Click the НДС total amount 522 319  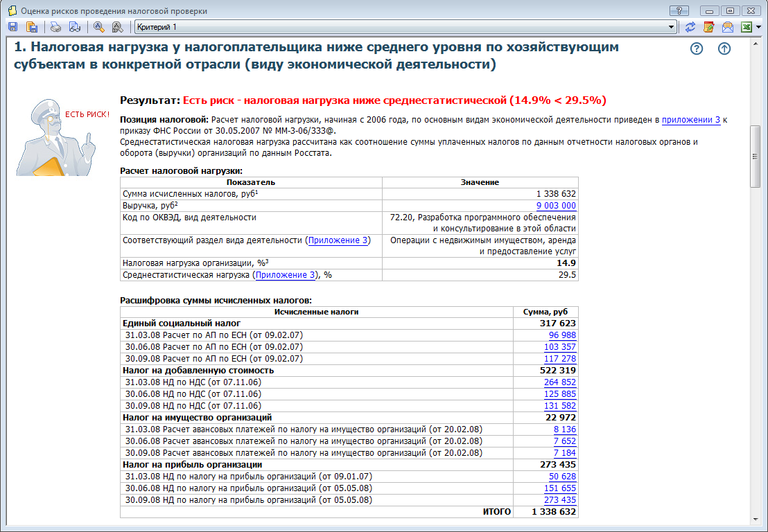[558, 371]
